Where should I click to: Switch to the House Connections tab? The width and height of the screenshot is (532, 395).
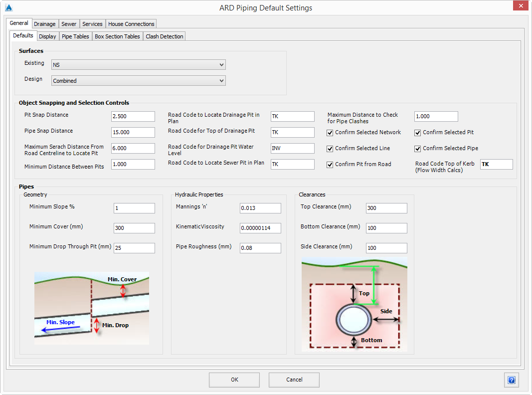[131, 24]
